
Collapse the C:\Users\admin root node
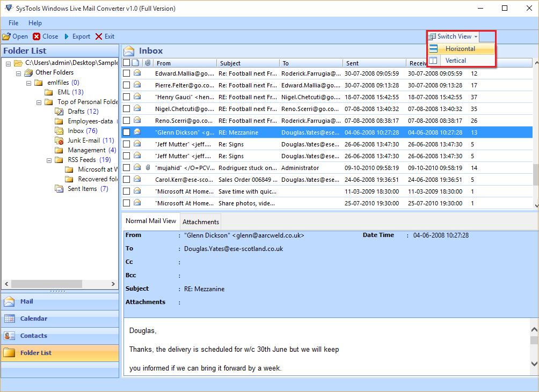(8, 63)
